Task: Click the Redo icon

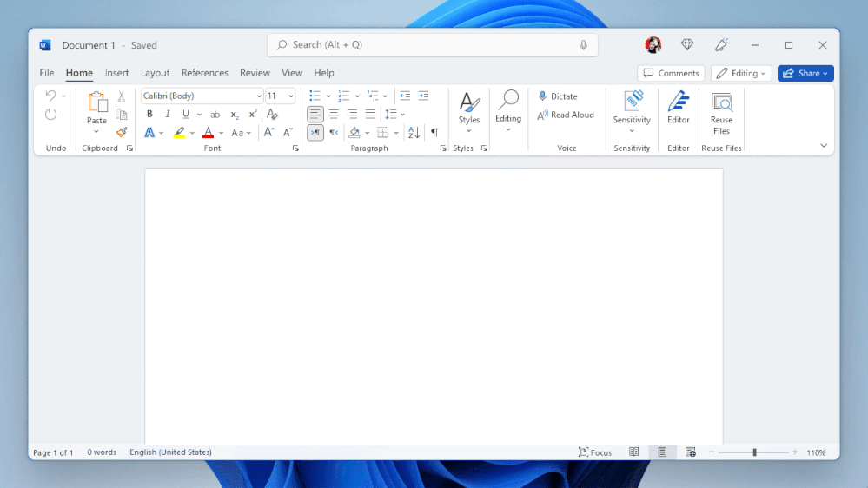Action: pos(50,114)
